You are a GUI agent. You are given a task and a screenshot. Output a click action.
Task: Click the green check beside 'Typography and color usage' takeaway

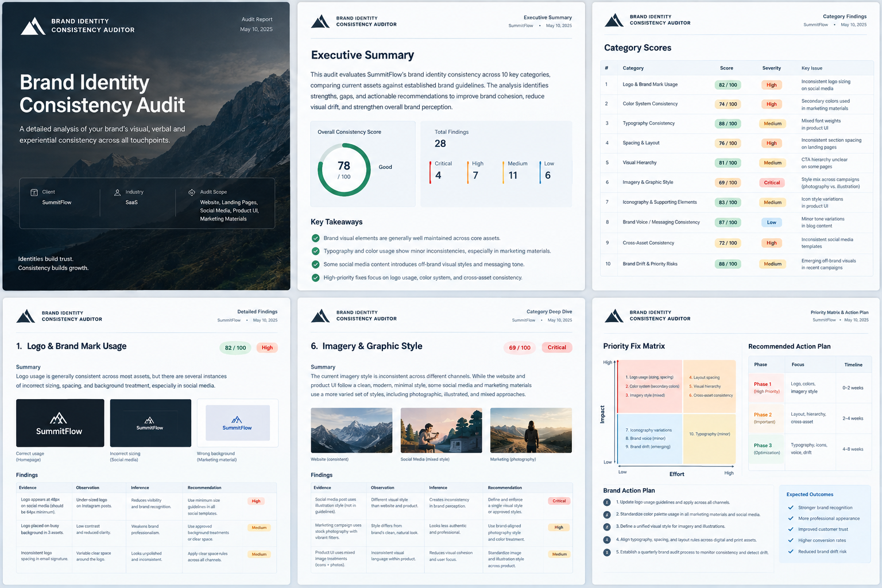(315, 251)
